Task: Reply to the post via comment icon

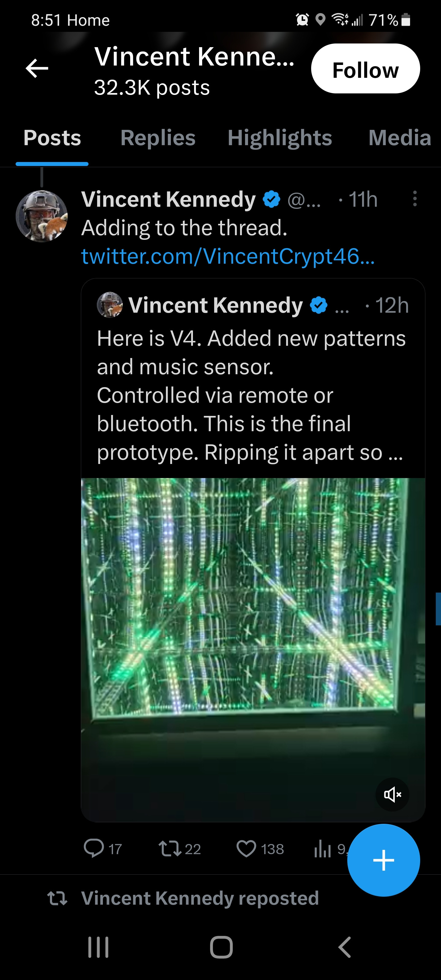Action: (x=94, y=848)
